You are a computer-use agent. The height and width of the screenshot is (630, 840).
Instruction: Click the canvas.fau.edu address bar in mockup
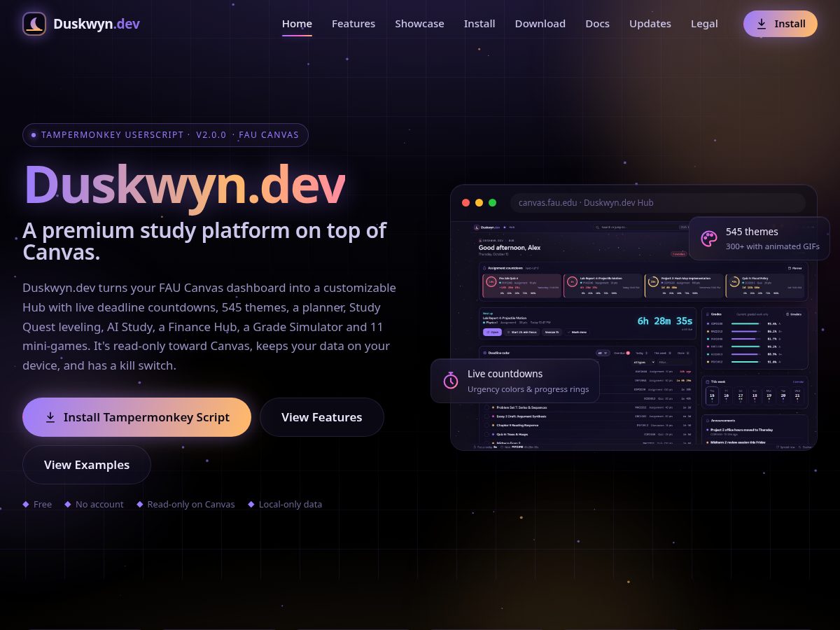[x=658, y=203]
